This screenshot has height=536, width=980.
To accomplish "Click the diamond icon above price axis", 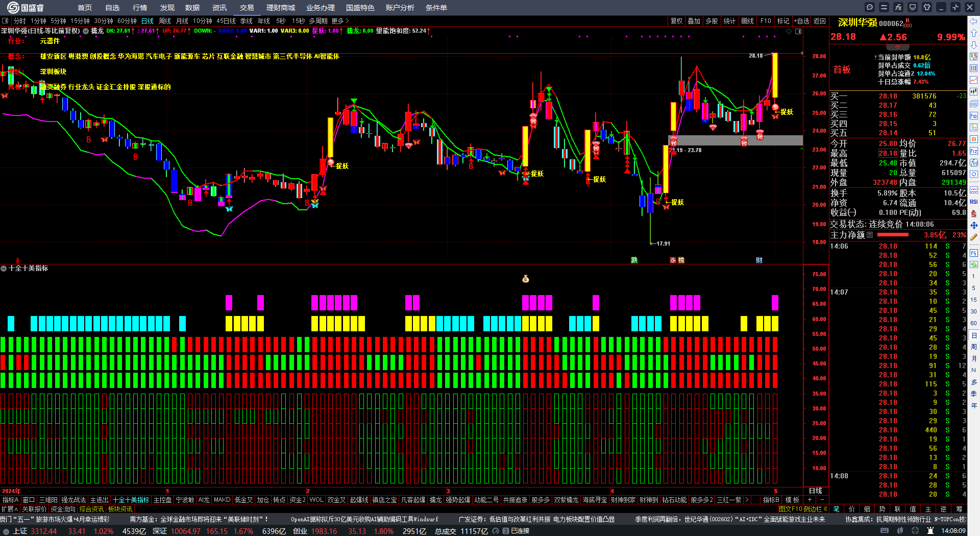I will pos(789,31).
